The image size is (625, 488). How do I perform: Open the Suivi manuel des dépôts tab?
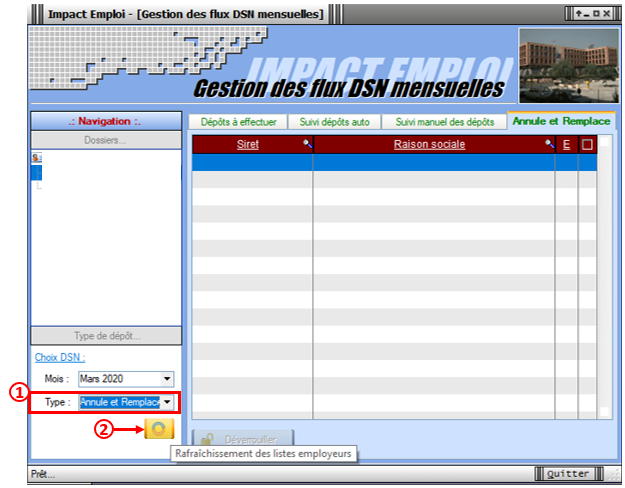pyautogui.click(x=445, y=122)
